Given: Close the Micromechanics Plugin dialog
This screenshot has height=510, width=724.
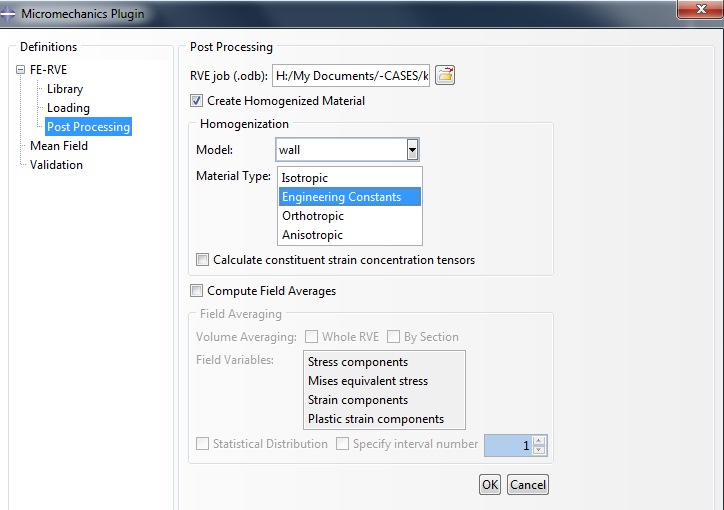Looking at the screenshot, I should [x=701, y=9].
